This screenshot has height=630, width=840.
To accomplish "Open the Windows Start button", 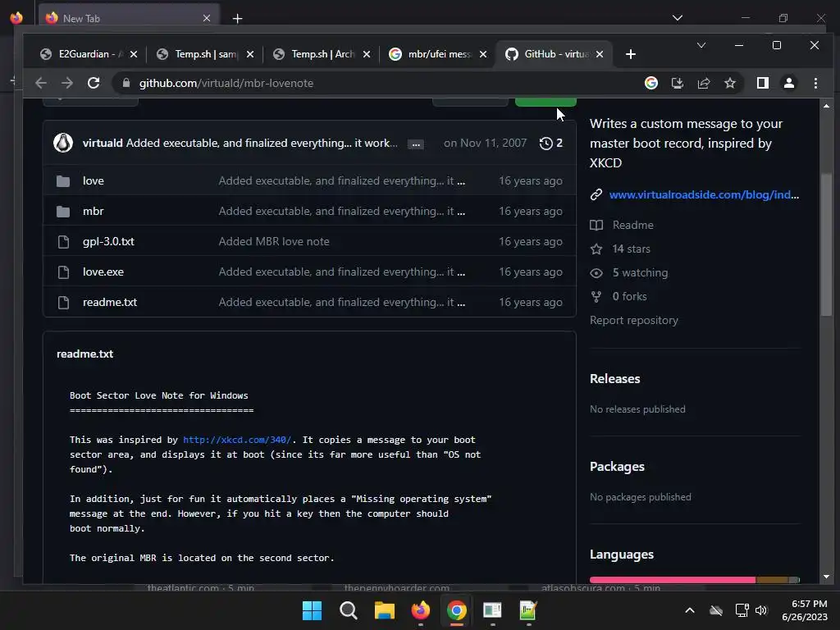I will [312, 610].
